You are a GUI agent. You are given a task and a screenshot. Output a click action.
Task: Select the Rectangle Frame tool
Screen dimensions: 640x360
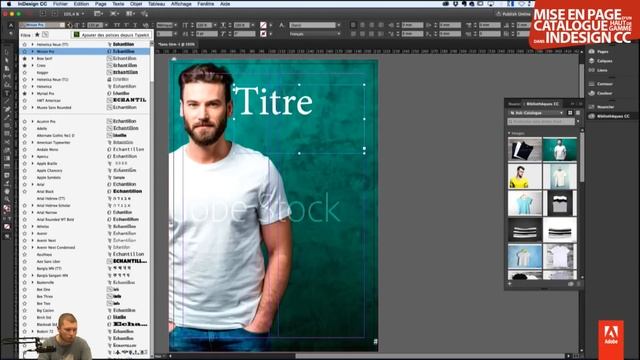point(7,126)
